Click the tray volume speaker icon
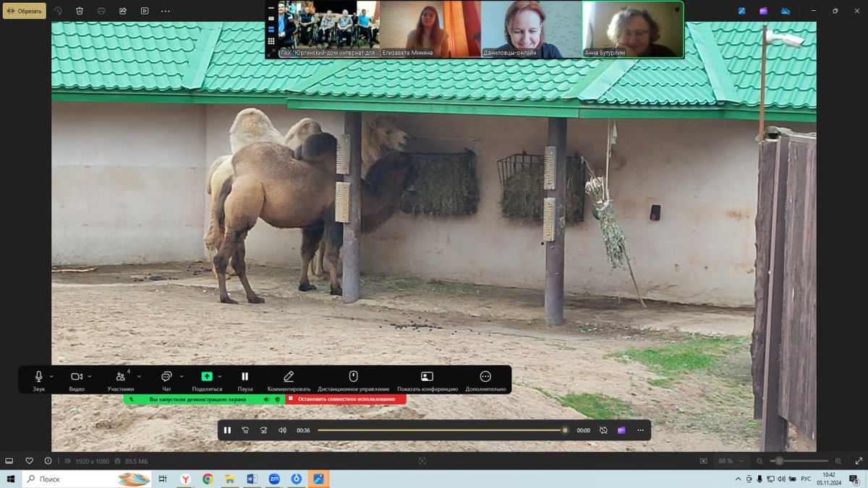The image size is (868, 488). (x=781, y=479)
